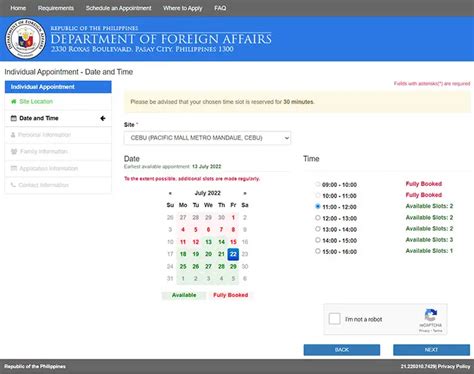Pick July 13 on the calendar

[x=208, y=242]
